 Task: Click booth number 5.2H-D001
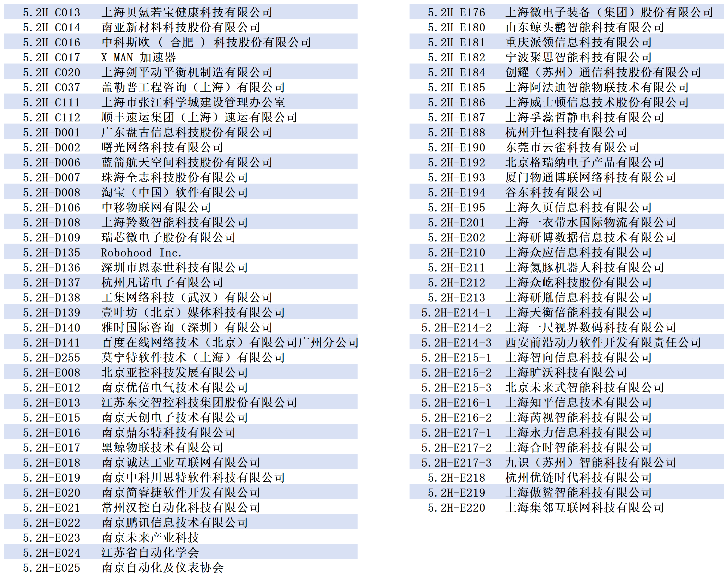coord(52,132)
